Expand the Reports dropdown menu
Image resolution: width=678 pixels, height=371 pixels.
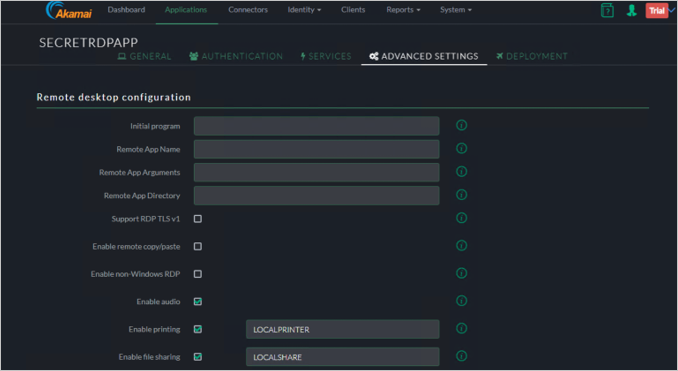pyautogui.click(x=403, y=10)
